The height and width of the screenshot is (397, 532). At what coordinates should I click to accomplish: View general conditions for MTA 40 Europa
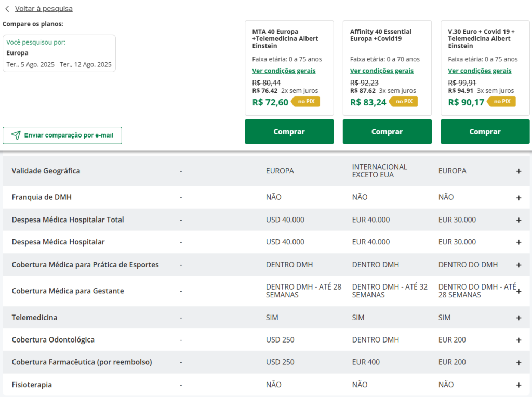[284, 71]
